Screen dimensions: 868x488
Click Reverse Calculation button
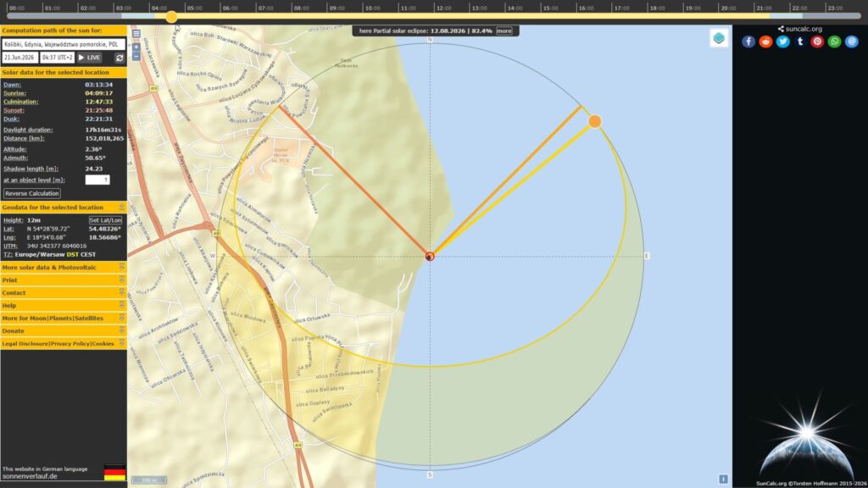(32, 194)
